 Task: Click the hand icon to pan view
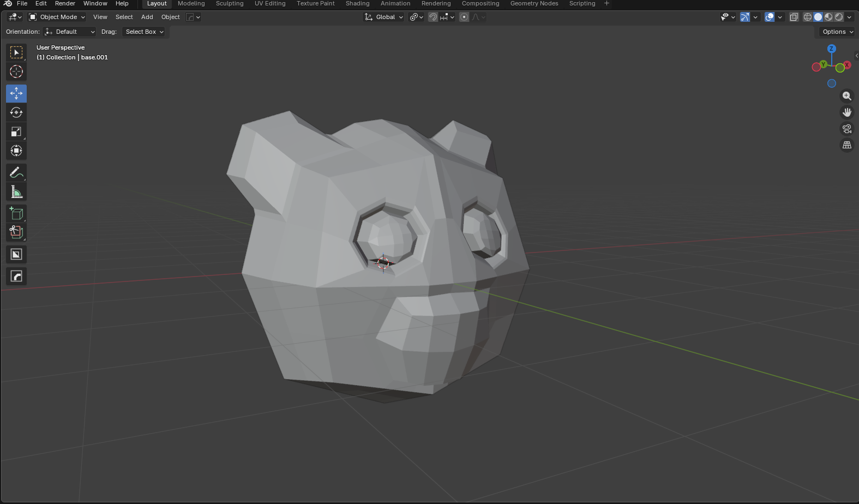[x=847, y=112]
